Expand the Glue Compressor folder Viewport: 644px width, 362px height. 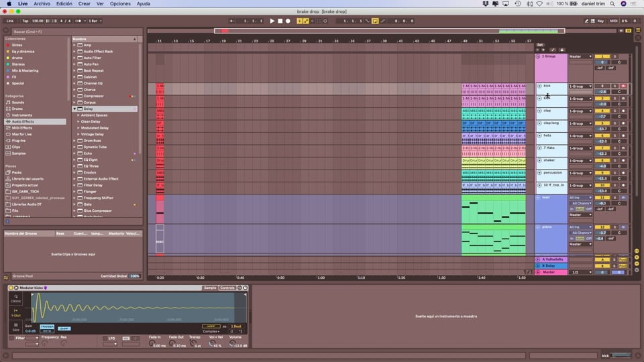(x=74, y=210)
